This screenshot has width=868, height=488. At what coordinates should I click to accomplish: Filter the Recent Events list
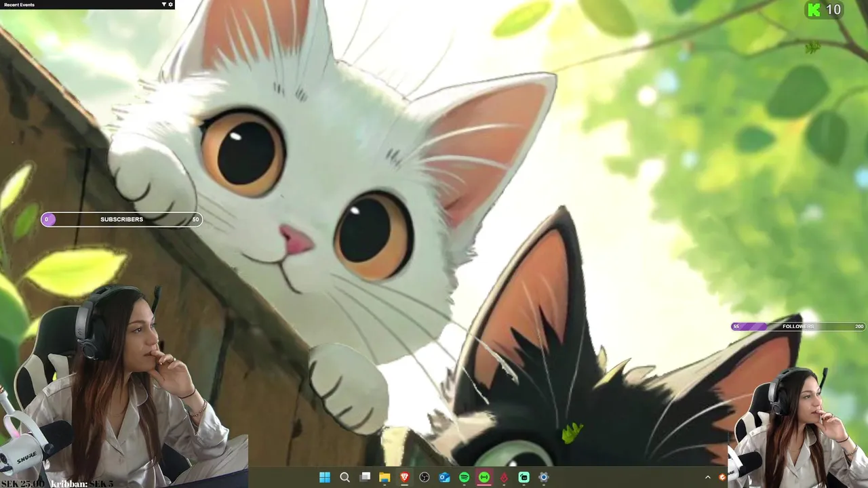163,5
